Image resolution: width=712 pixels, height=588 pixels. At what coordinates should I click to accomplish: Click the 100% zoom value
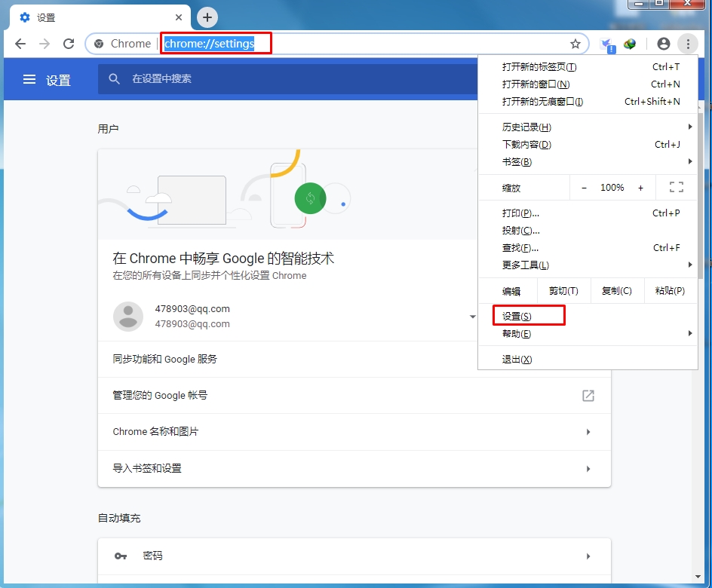(612, 188)
